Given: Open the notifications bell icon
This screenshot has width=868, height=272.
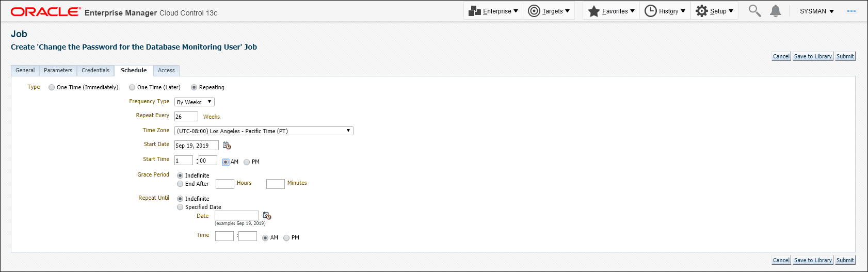Looking at the screenshot, I should point(775,11).
